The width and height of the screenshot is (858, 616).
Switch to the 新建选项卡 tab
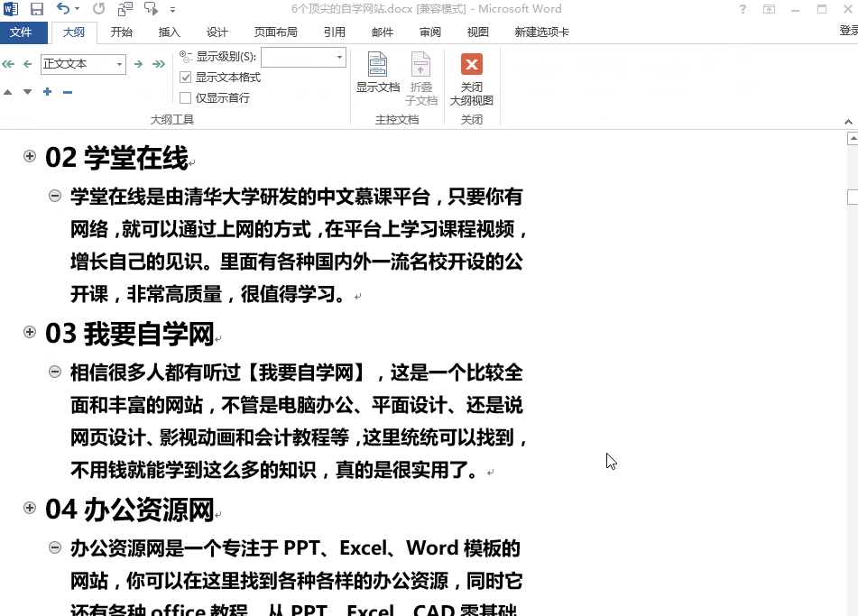pos(541,32)
